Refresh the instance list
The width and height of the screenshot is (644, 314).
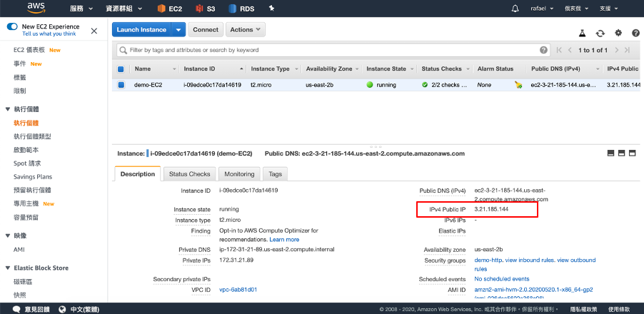coord(600,34)
